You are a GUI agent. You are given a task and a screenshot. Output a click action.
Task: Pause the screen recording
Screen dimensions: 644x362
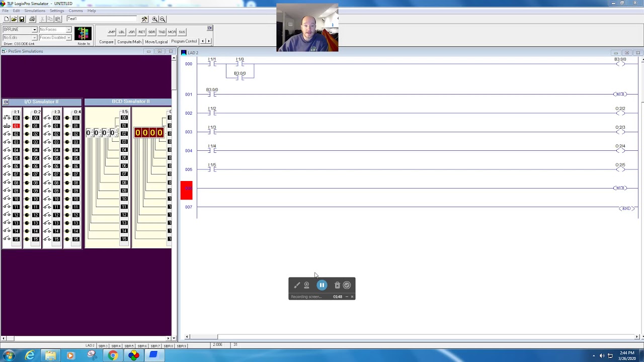click(322, 285)
